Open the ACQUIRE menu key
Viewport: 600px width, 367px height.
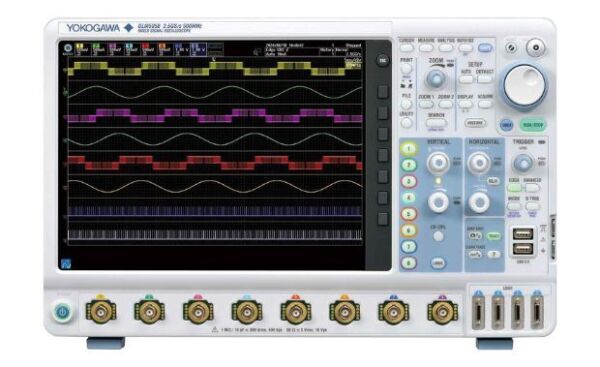(x=485, y=104)
